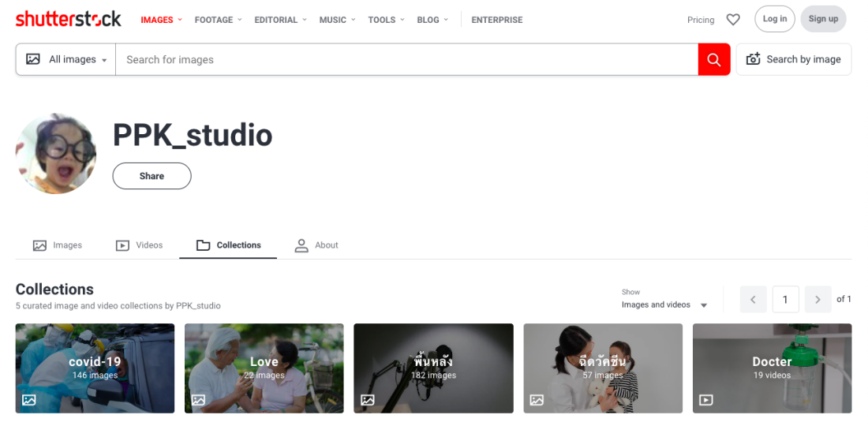Click the Collections section heading
The width and height of the screenshot is (868, 426).
coord(54,290)
